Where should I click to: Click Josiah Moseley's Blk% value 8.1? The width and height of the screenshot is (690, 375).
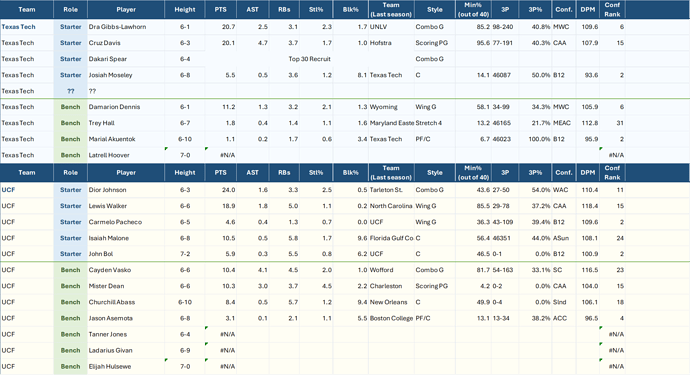point(350,75)
